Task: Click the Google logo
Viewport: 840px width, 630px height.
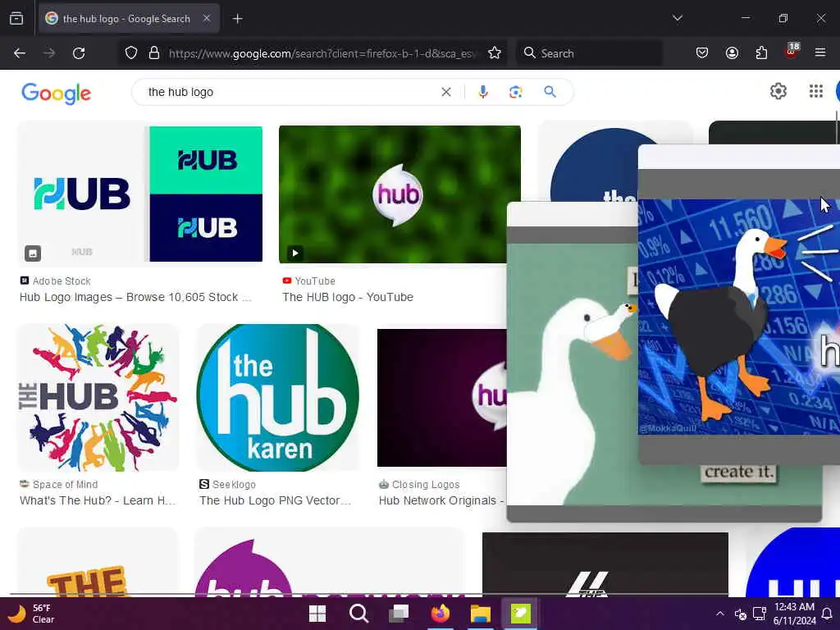Action: tap(57, 94)
